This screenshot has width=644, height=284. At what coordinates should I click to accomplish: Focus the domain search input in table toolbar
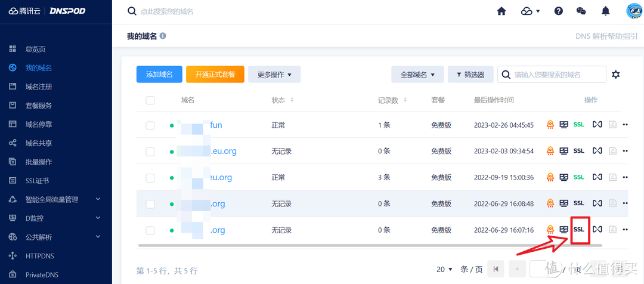coord(558,75)
